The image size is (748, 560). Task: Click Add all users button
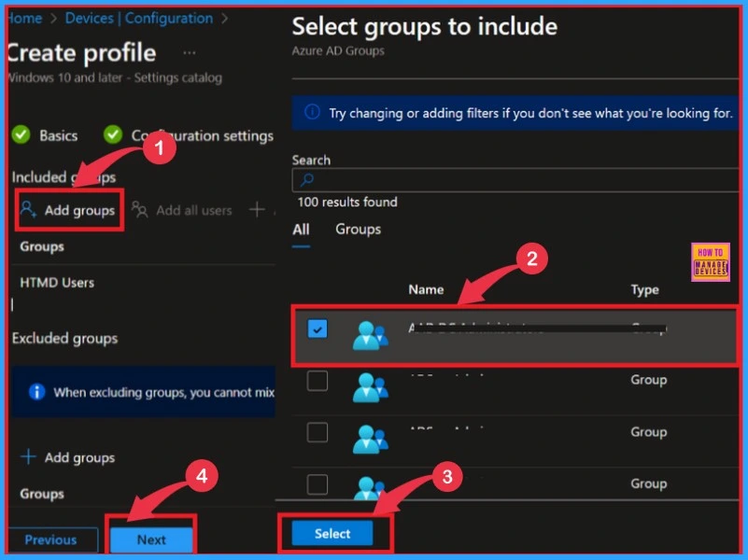tap(182, 210)
